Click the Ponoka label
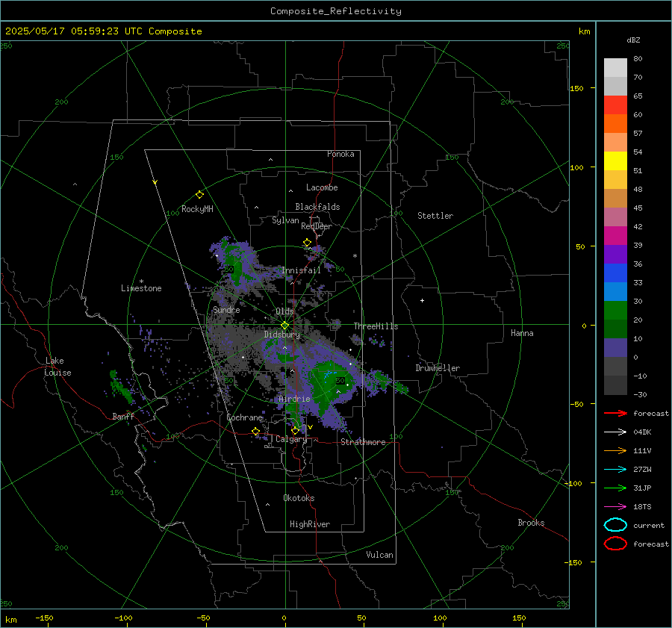Screen dimensions: 672x628 click(340, 154)
